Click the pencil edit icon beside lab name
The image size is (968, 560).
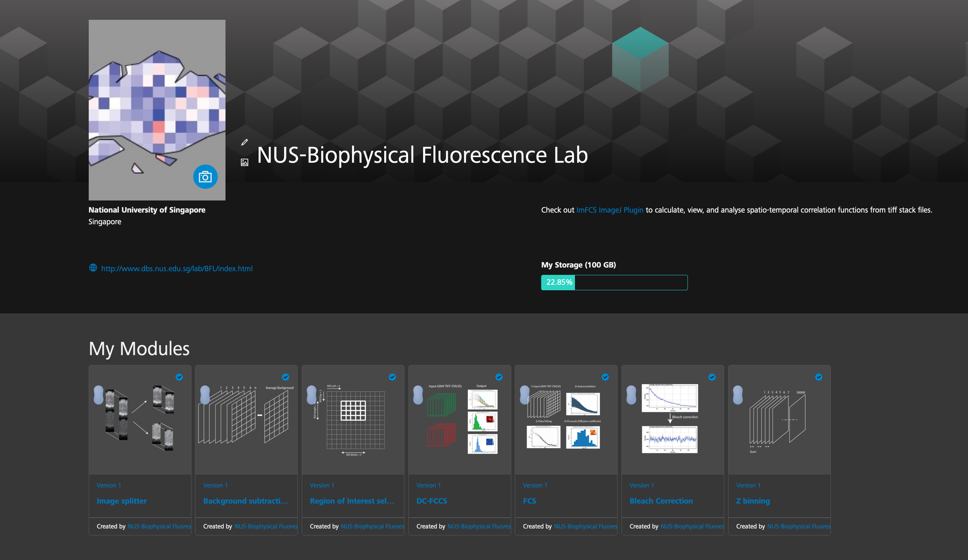click(x=244, y=143)
